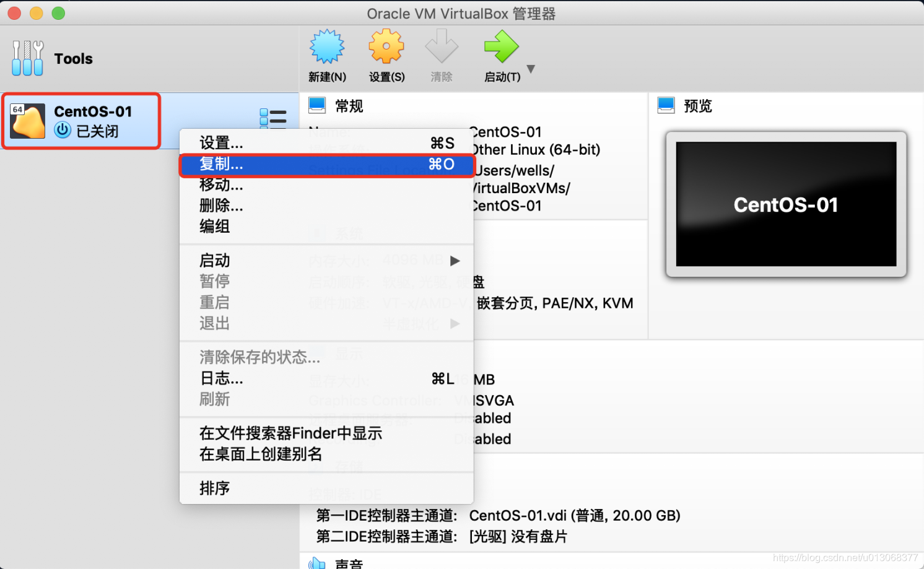Image resolution: width=924 pixels, height=569 pixels.
Task: Choose 复制... clone in the context menu
Action: point(326,164)
